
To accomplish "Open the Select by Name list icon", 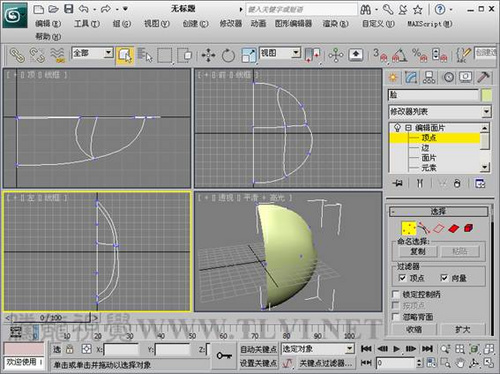I will point(145,55).
